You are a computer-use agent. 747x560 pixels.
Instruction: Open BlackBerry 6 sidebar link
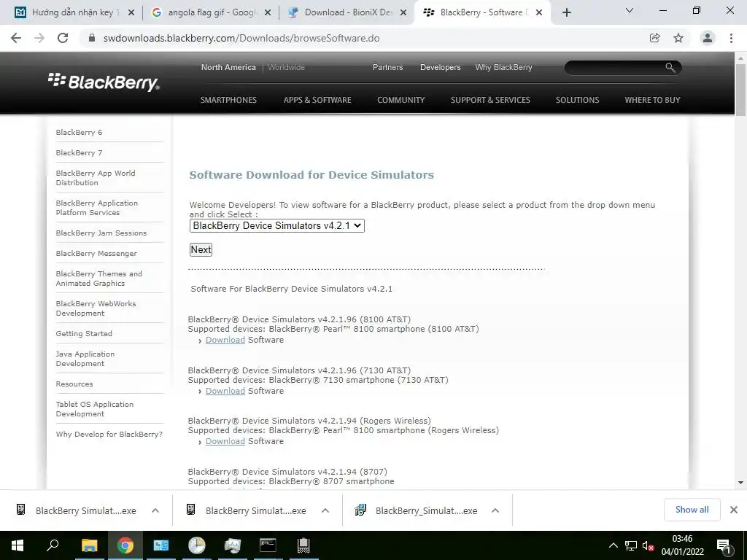coord(79,133)
